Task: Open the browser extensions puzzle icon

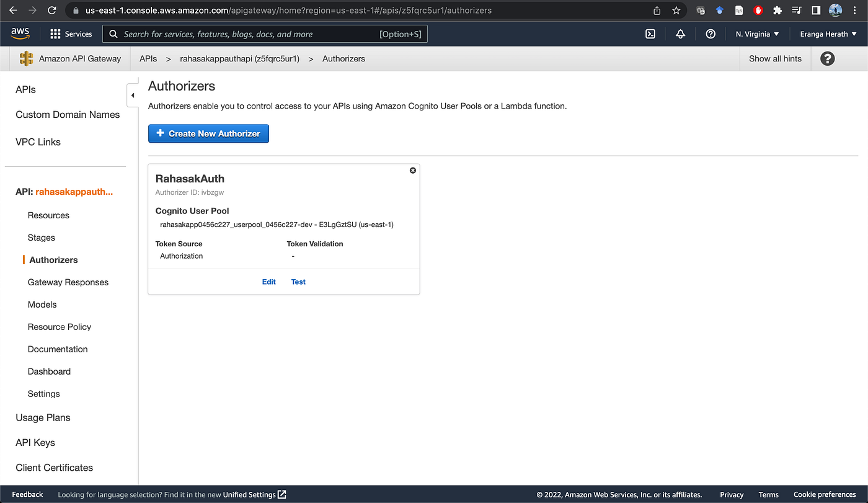Action: pyautogui.click(x=777, y=11)
